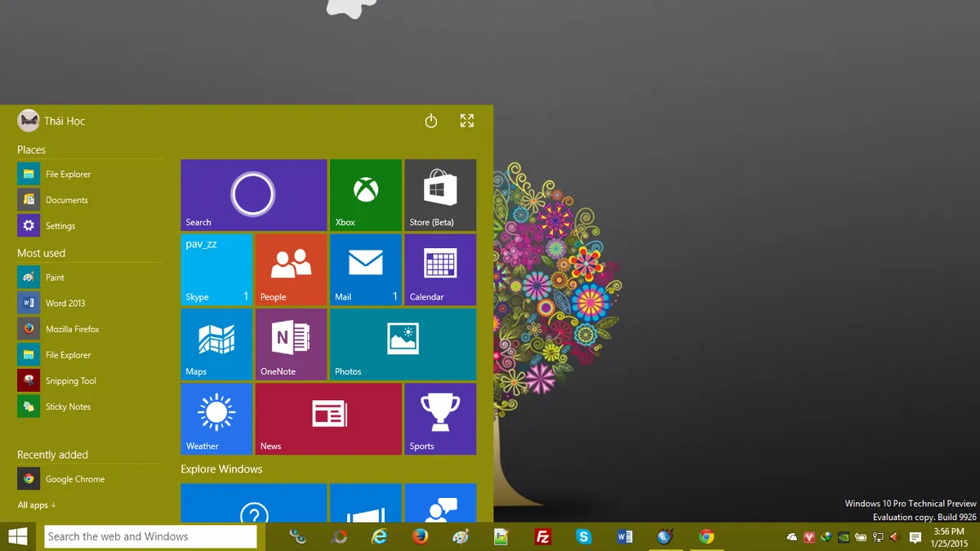
Task: Open the Photos tile
Action: [403, 344]
